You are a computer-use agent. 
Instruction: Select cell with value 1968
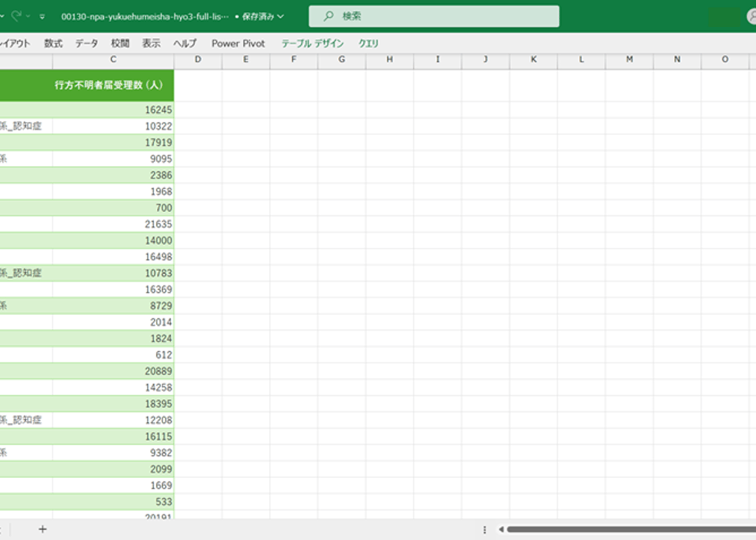113,192
